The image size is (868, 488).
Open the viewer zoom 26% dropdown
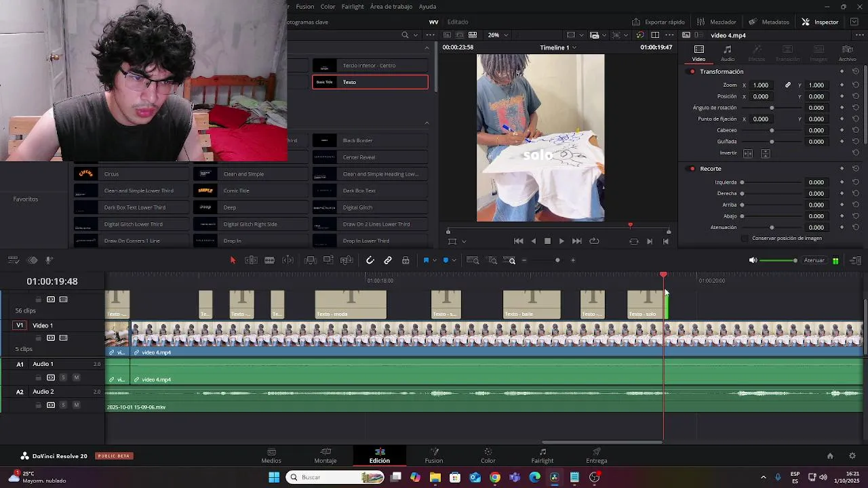tap(498, 35)
